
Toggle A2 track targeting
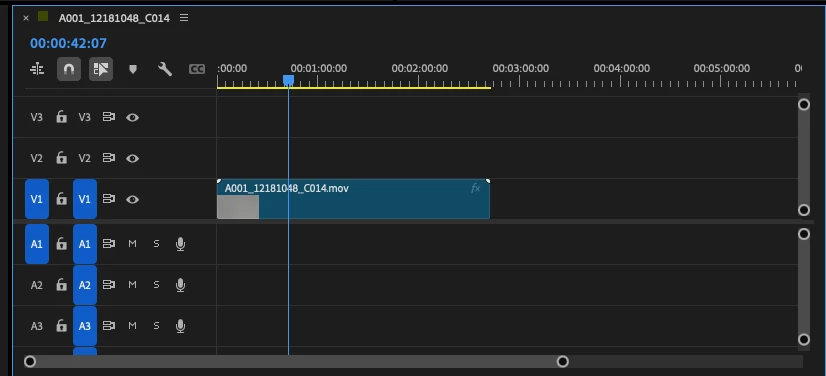pos(85,285)
